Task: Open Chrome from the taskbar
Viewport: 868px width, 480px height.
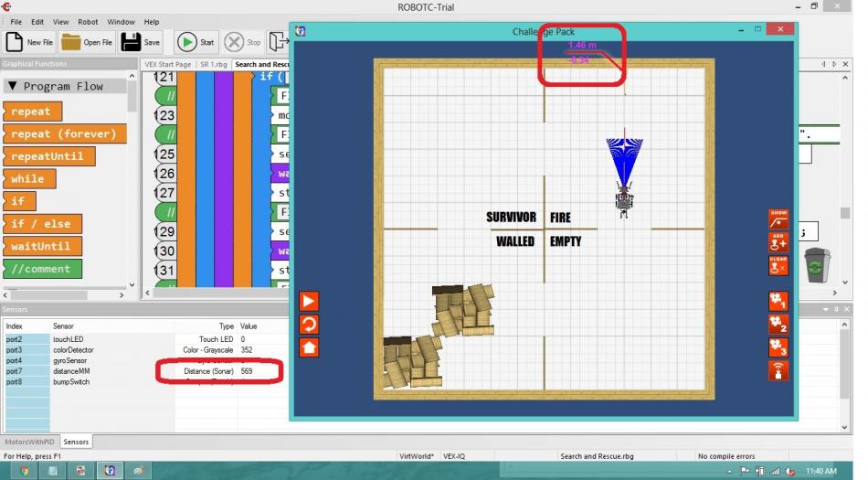Action: coord(24,471)
